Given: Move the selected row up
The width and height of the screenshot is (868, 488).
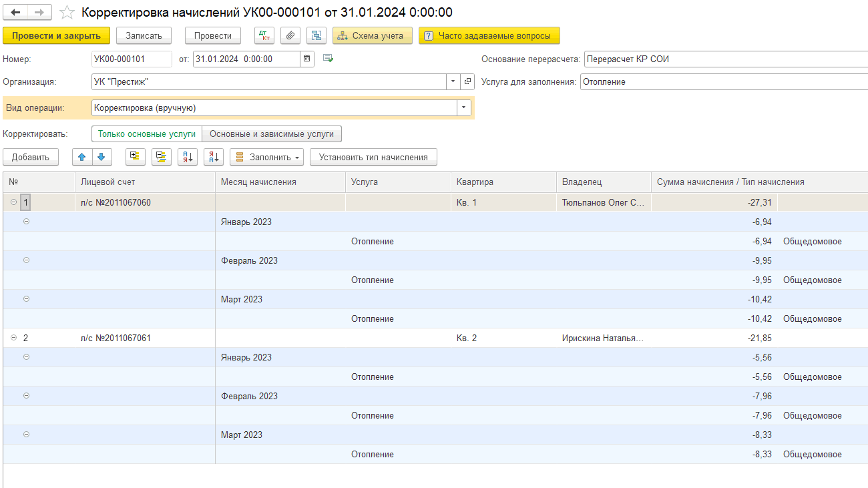Looking at the screenshot, I should 82,157.
